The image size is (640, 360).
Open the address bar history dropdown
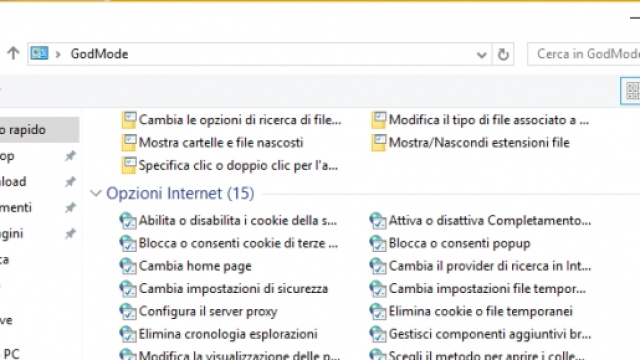coord(482,54)
